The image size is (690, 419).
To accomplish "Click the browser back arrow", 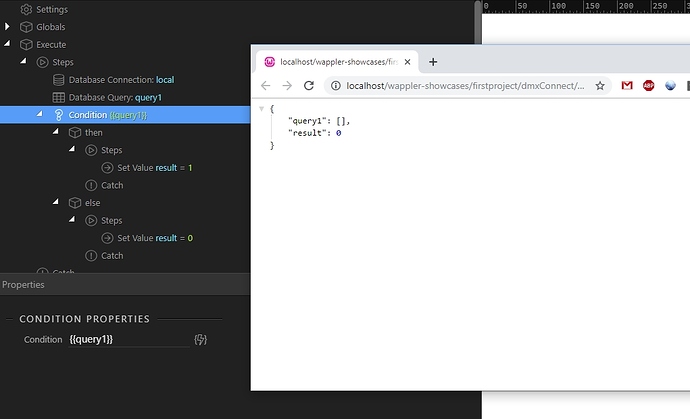I will click(265, 85).
